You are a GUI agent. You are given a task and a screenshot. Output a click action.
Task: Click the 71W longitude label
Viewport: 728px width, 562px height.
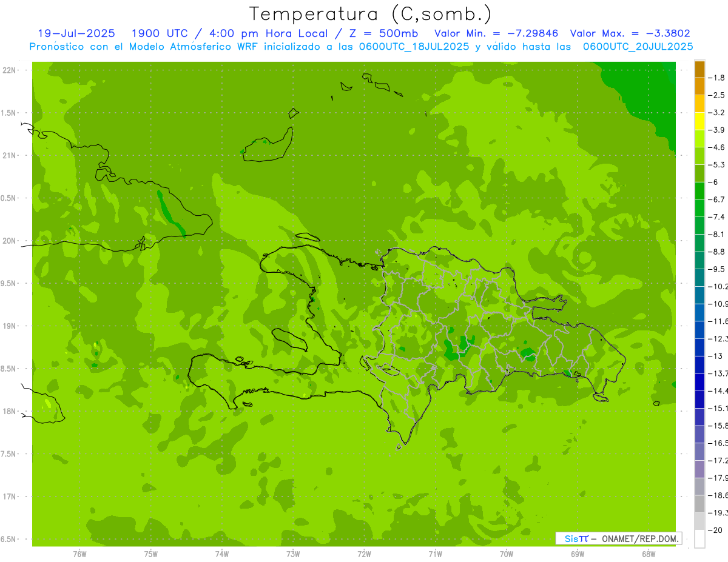[435, 554]
